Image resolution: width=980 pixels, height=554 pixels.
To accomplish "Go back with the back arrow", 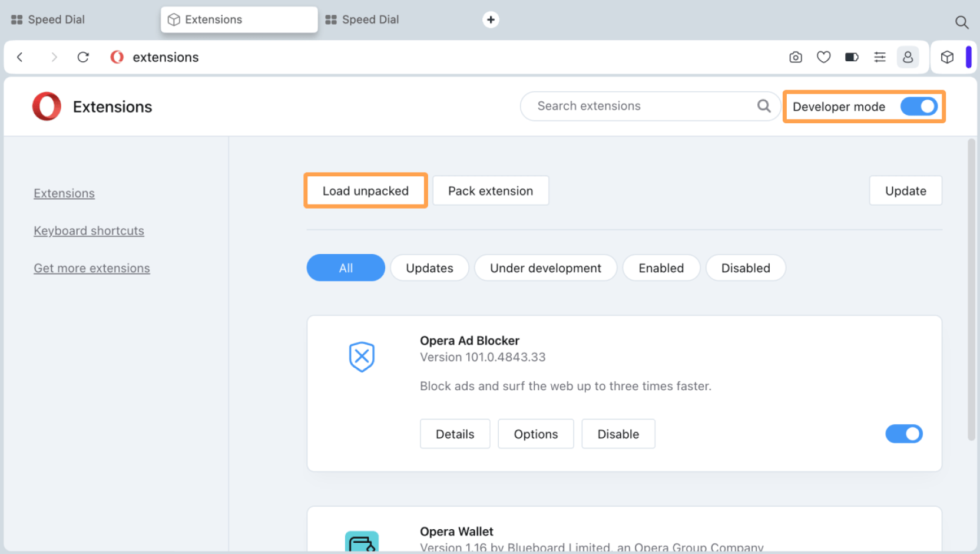I will [x=20, y=57].
